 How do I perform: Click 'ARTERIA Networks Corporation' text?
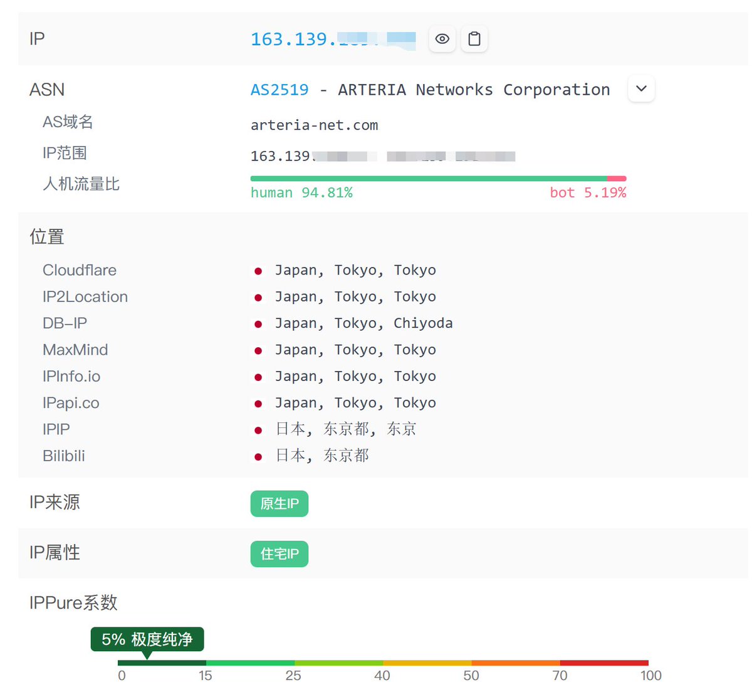(x=474, y=90)
